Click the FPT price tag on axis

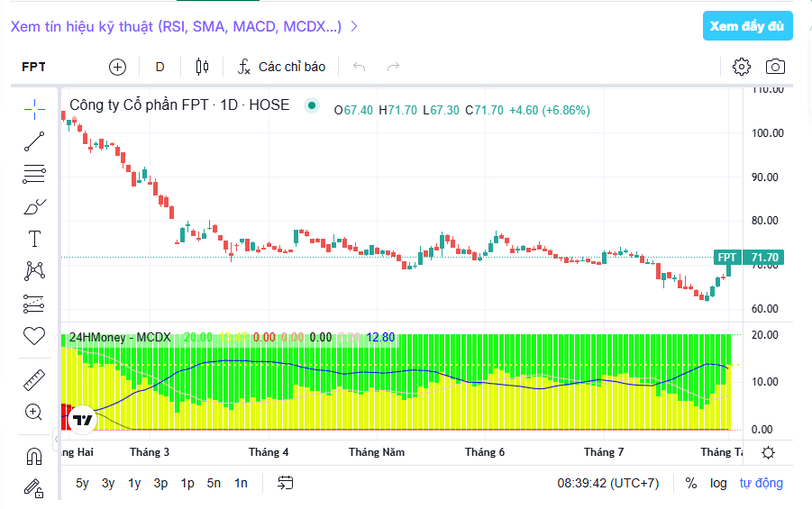[726, 258]
